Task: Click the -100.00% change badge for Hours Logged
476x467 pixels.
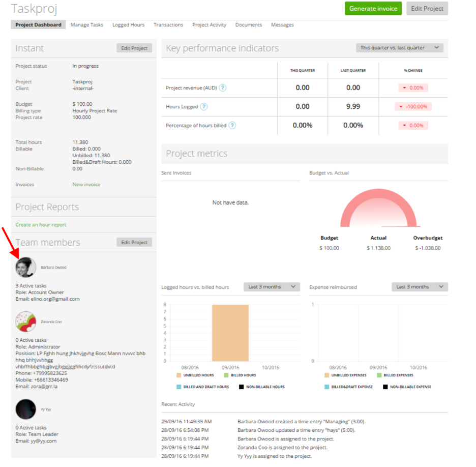Action: click(413, 107)
